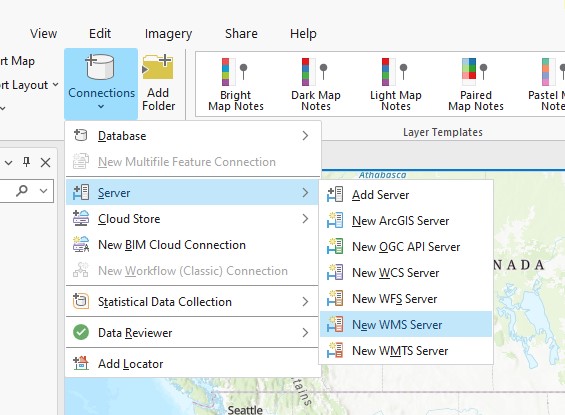Click the Athabasca label on map
Screen dimensions: 565x415
(382, 175)
